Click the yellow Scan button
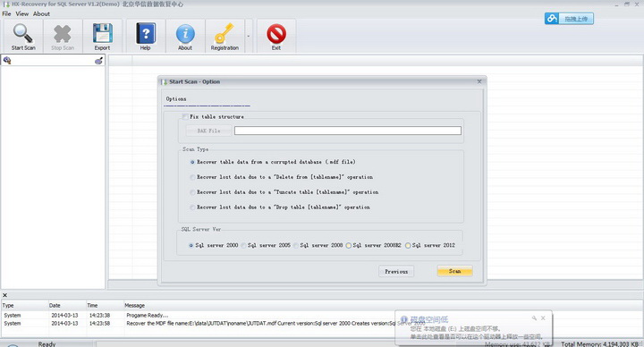The image size is (644, 347). pyautogui.click(x=454, y=271)
